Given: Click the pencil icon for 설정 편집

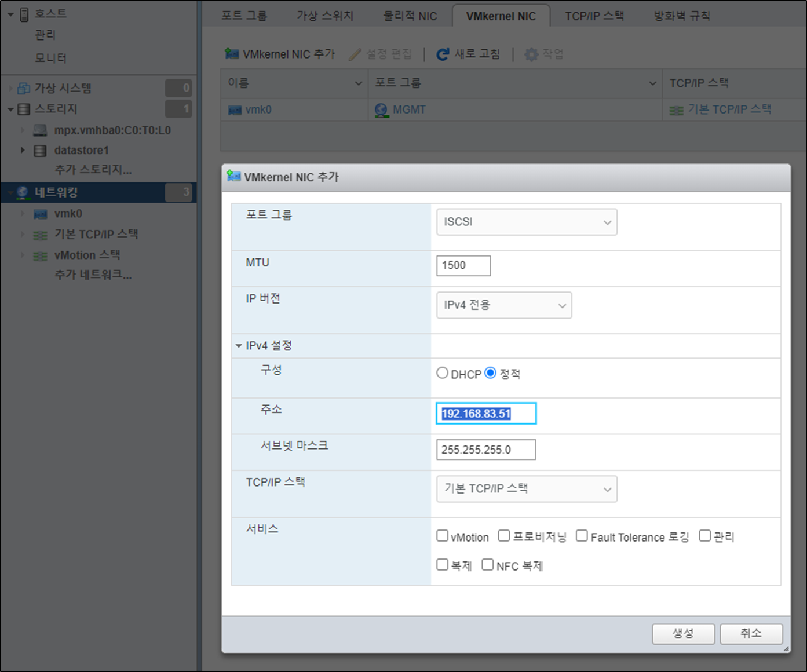Looking at the screenshot, I should [355, 54].
